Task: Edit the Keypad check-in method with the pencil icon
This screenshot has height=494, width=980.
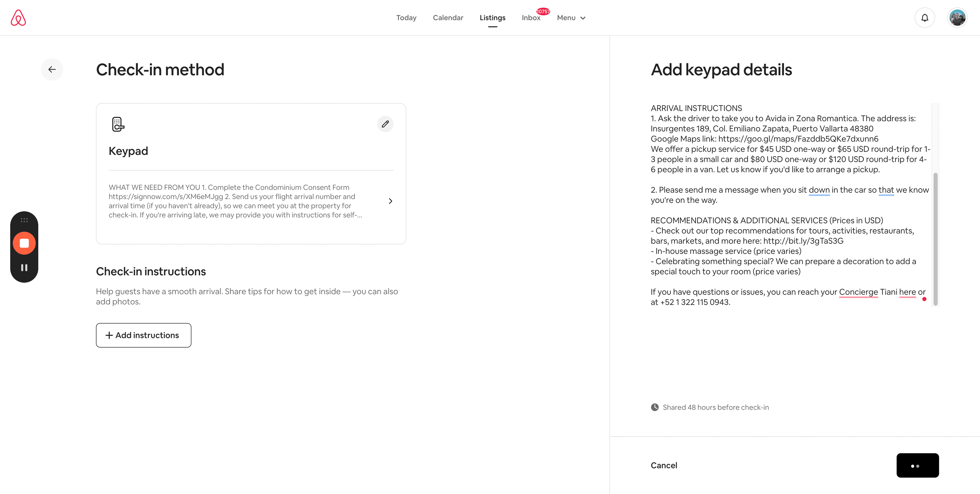Action: [x=385, y=124]
